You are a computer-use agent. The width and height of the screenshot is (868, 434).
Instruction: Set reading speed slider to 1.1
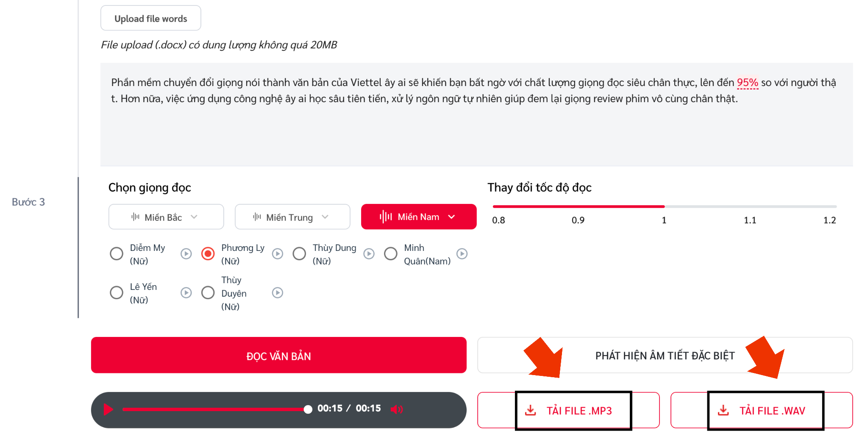click(x=750, y=206)
